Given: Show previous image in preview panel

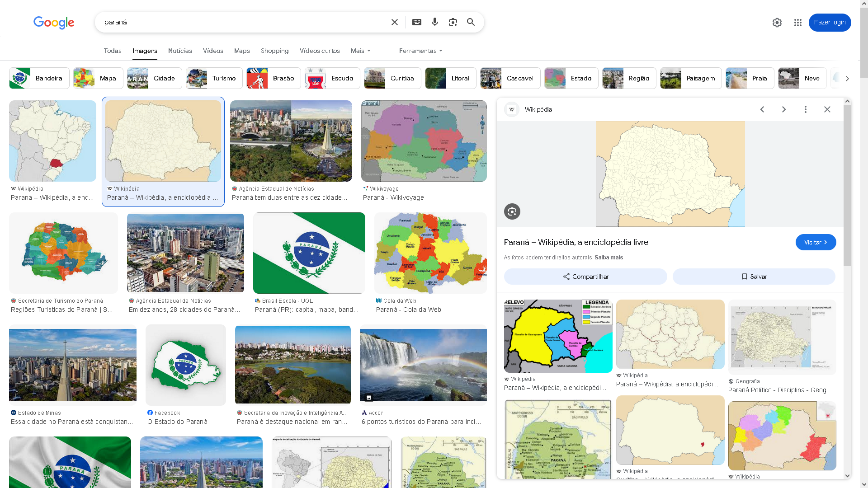Looking at the screenshot, I should tap(762, 109).
